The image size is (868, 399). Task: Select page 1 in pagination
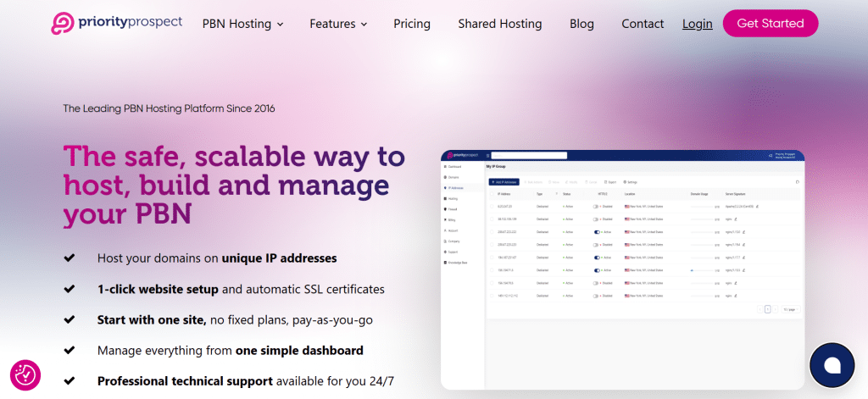point(767,309)
